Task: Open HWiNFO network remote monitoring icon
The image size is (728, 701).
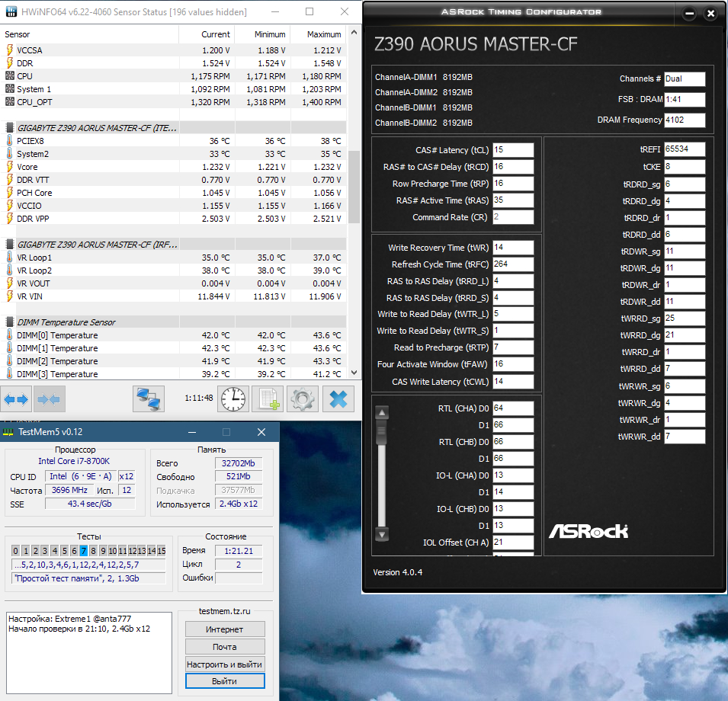Action: (x=149, y=399)
